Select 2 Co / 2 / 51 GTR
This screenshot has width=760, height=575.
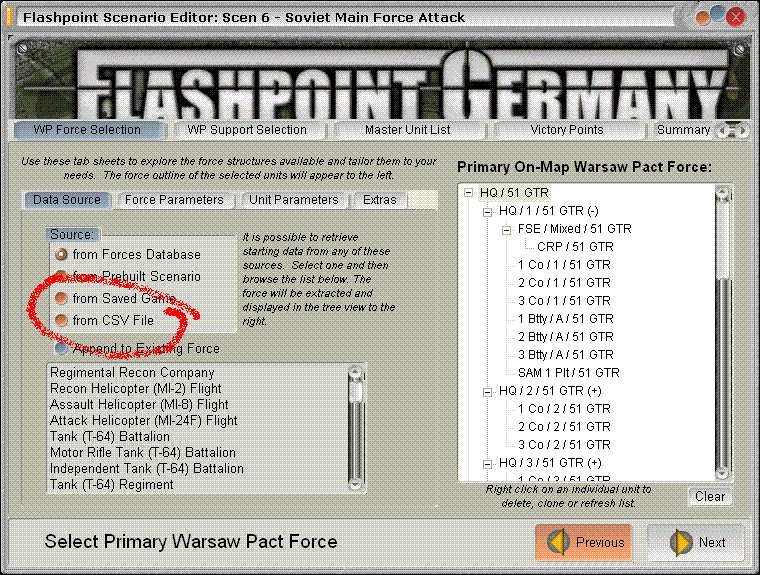tap(564, 427)
